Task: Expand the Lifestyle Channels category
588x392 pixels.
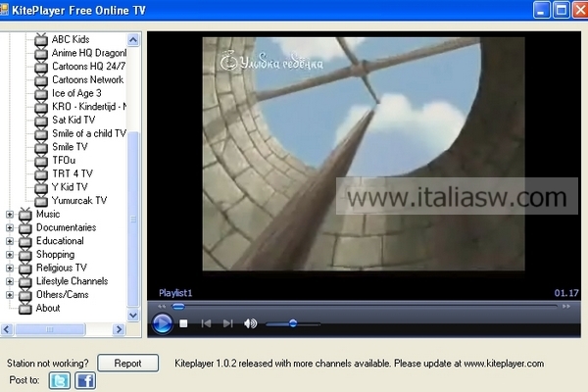Action: [x=10, y=281]
